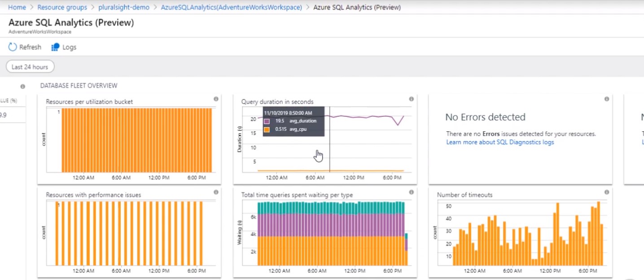Click info icon on Number of timeouts tile
Image resolution: width=644 pixels, height=280 pixels.
pos(607,192)
